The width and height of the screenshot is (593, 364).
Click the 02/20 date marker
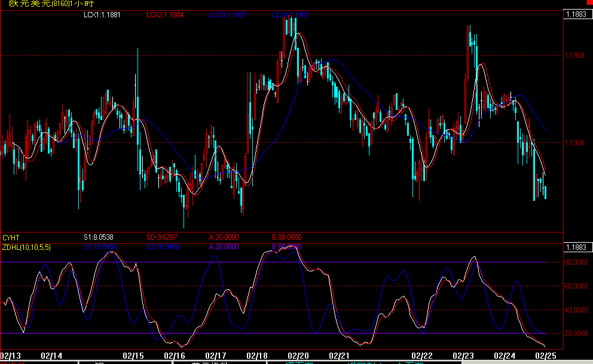click(298, 356)
